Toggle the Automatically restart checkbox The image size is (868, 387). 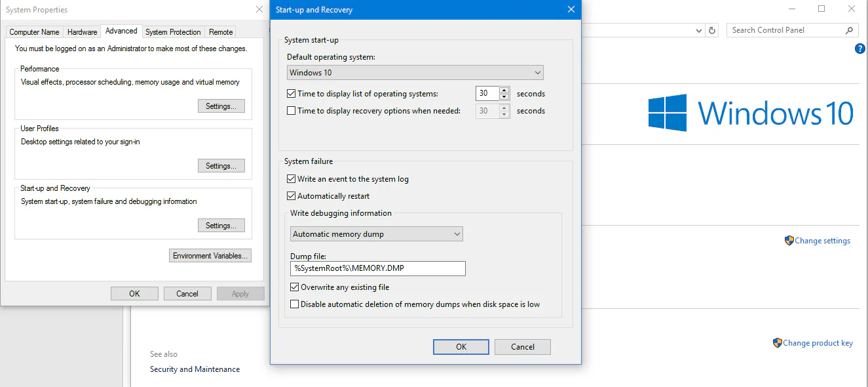coord(292,196)
